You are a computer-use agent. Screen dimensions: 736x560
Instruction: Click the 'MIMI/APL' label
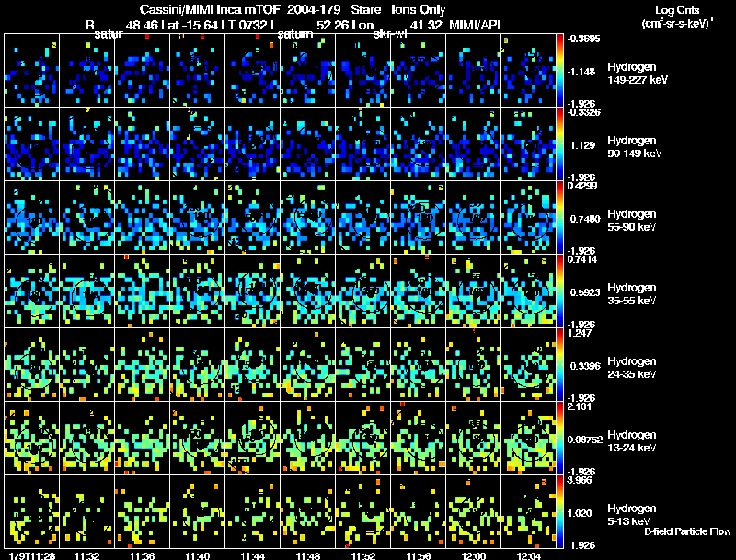476,25
